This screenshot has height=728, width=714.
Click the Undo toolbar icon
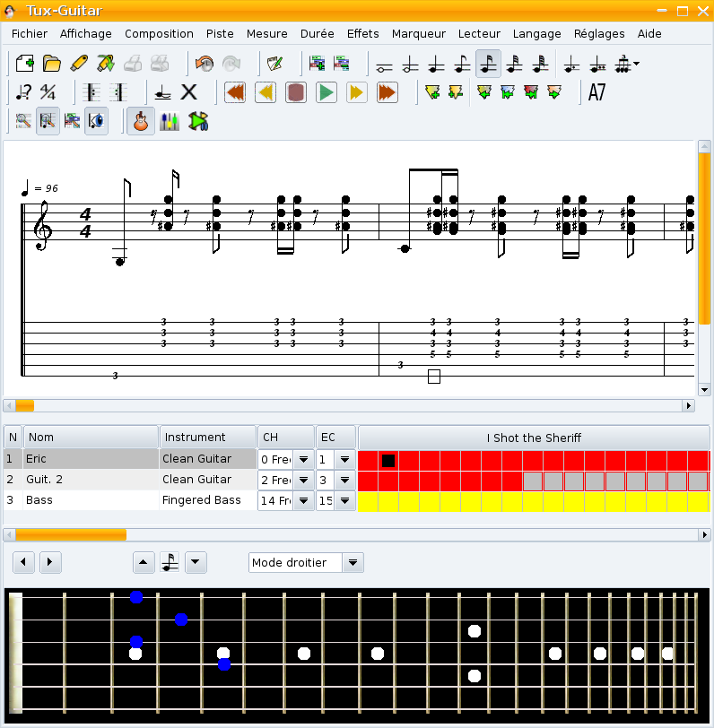(x=205, y=64)
